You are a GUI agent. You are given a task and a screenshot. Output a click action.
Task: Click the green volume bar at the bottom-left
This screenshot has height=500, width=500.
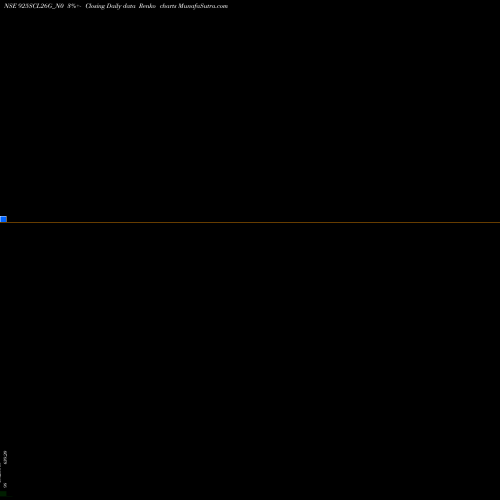[x=3, y=494]
